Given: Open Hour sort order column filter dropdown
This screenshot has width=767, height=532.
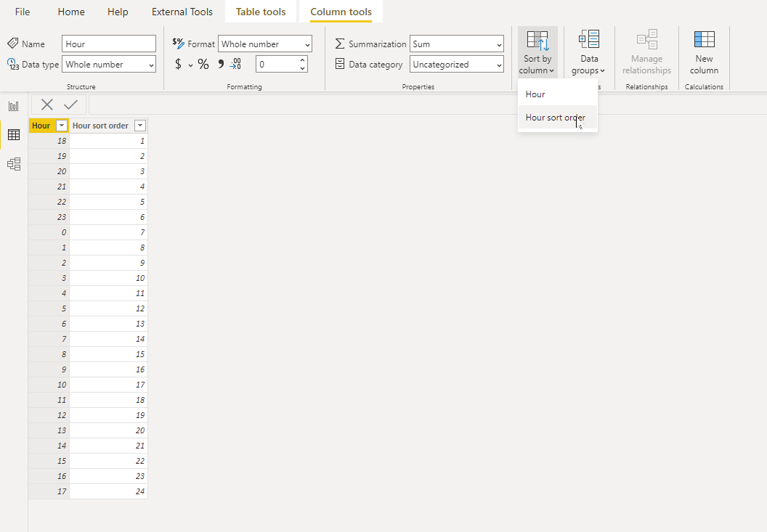Looking at the screenshot, I should (x=140, y=126).
